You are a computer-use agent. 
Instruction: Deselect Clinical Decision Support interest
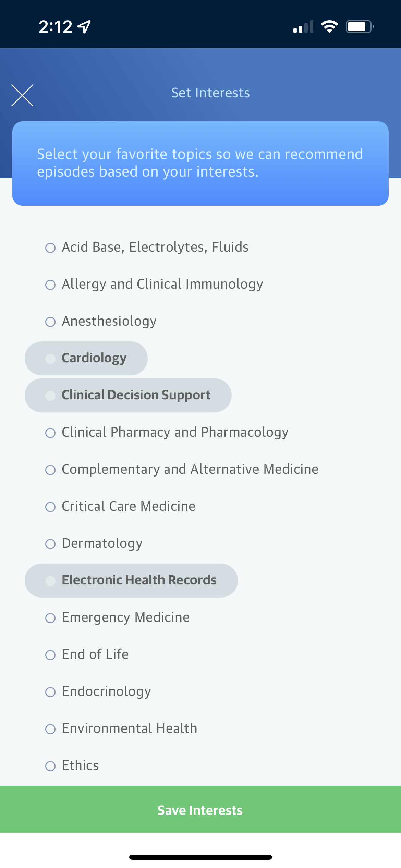128,395
